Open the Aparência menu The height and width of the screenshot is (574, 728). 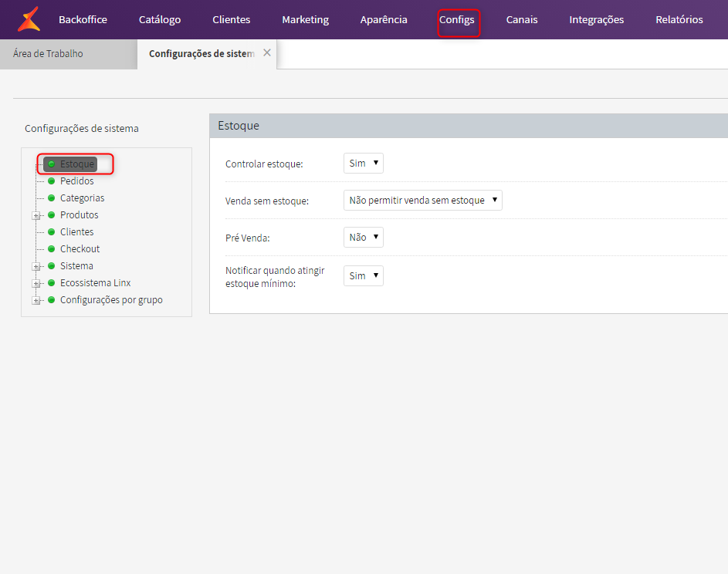coord(384,19)
